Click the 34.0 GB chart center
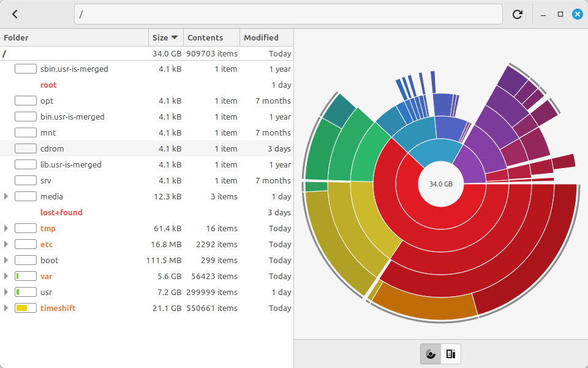588x368 pixels. (x=441, y=184)
